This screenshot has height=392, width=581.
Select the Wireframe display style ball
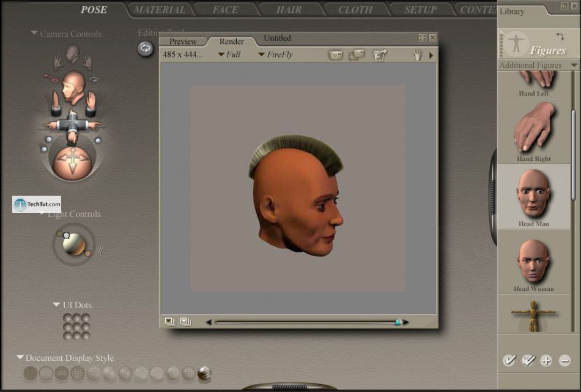[x=62, y=373]
